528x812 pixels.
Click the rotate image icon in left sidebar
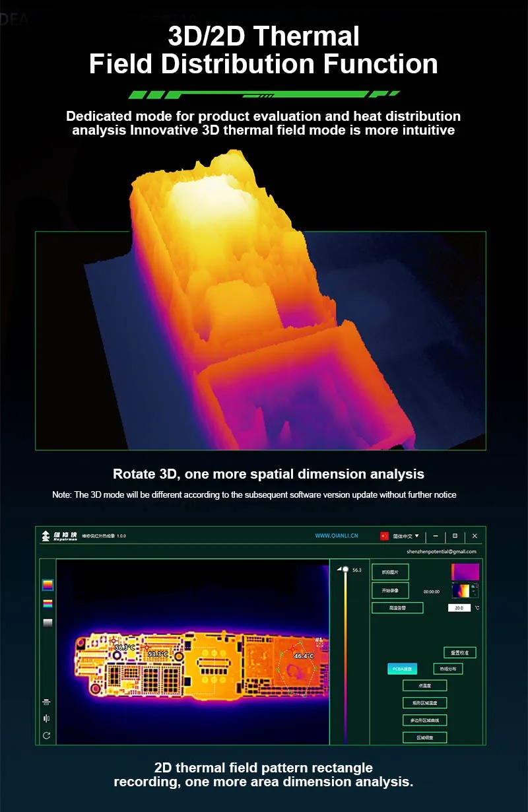tap(46, 735)
